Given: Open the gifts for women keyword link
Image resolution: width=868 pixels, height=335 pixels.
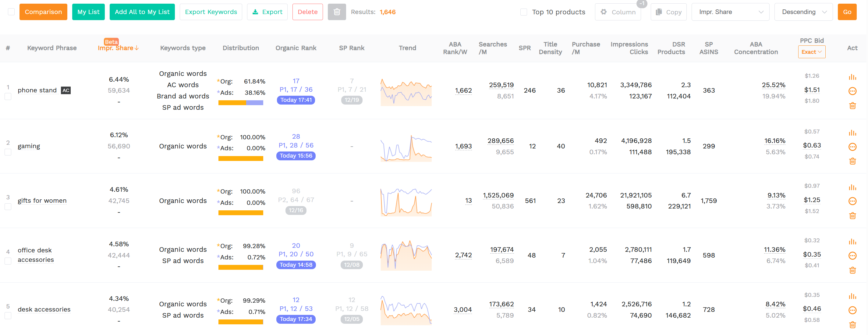Looking at the screenshot, I should [42, 201].
